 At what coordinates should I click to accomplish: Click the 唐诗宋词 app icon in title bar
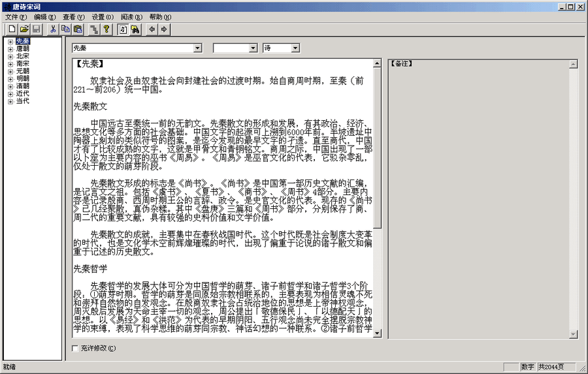(x=7, y=7)
